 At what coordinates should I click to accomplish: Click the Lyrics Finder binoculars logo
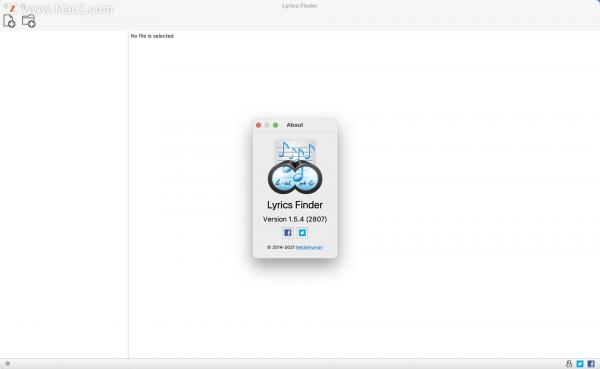[295, 167]
